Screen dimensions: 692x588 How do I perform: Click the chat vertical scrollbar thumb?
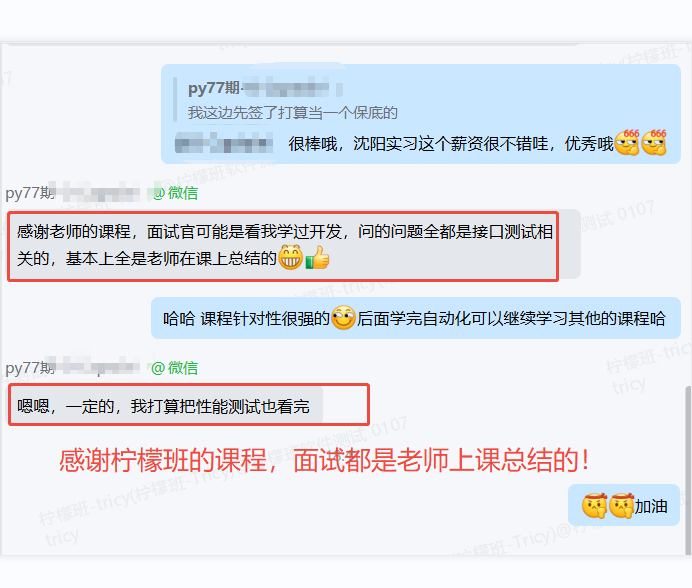[x=688, y=471]
